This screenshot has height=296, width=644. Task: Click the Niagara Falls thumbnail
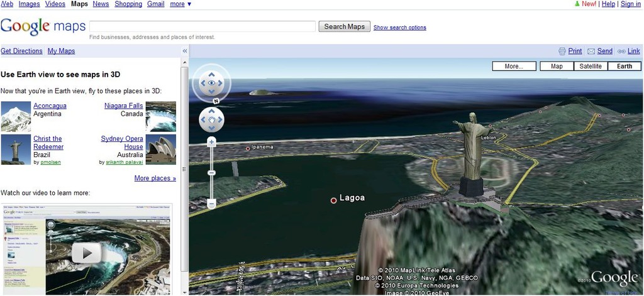point(161,117)
